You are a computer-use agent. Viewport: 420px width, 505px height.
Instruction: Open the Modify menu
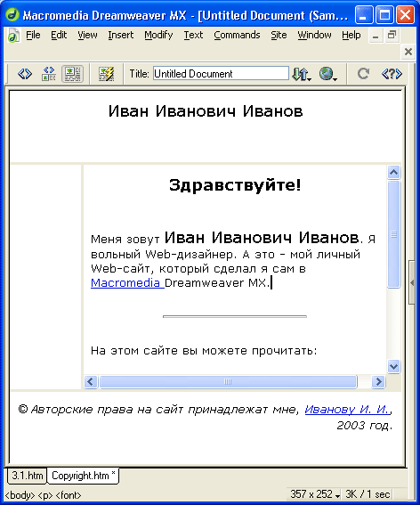(x=158, y=35)
